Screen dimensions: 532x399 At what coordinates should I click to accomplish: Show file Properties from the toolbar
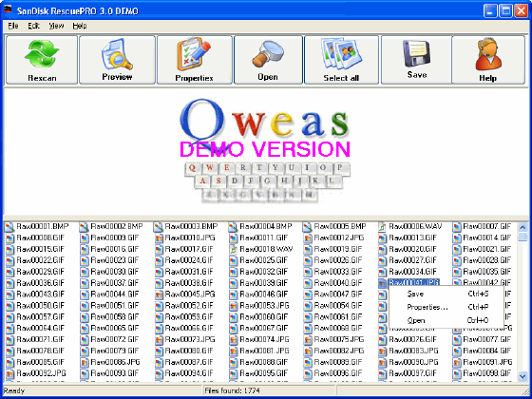pos(195,60)
